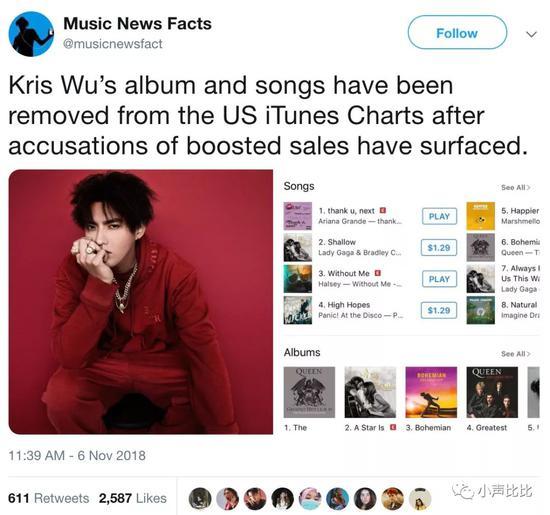Open Queen Greatest Hits album cover
The image size is (550, 515).
coord(492,392)
